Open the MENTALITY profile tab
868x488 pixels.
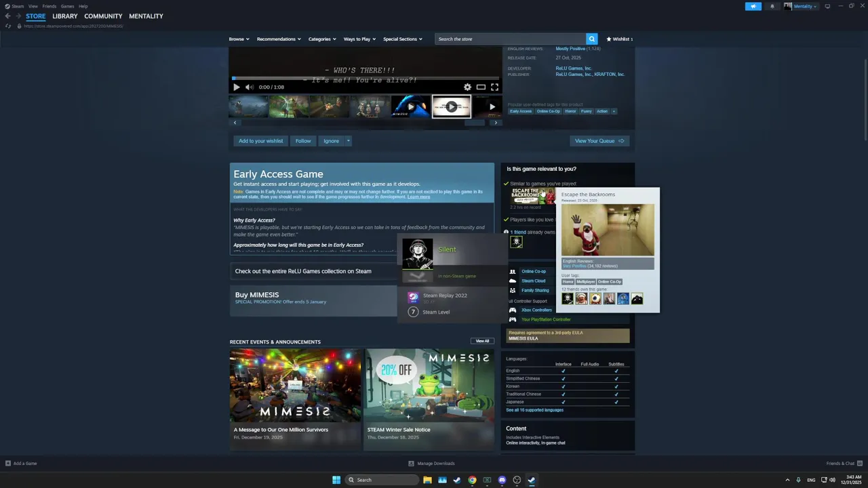point(146,16)
